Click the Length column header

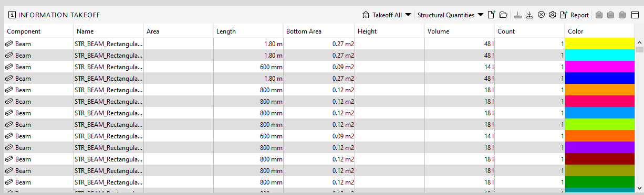point(248,31)
